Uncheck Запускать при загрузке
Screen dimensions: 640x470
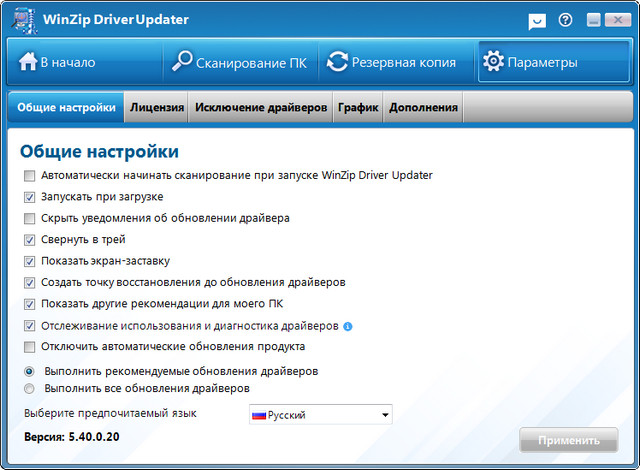[x=30, y=197]
